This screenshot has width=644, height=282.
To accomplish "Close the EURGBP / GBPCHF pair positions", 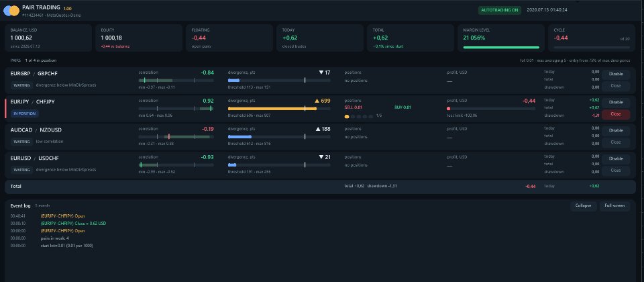I will pos(616,86).
